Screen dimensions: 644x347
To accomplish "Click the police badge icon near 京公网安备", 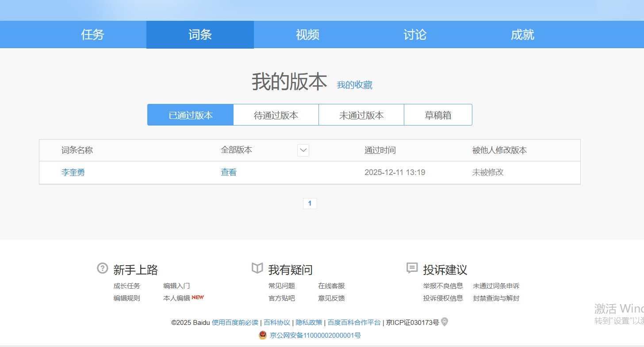I will coord(263,335).
